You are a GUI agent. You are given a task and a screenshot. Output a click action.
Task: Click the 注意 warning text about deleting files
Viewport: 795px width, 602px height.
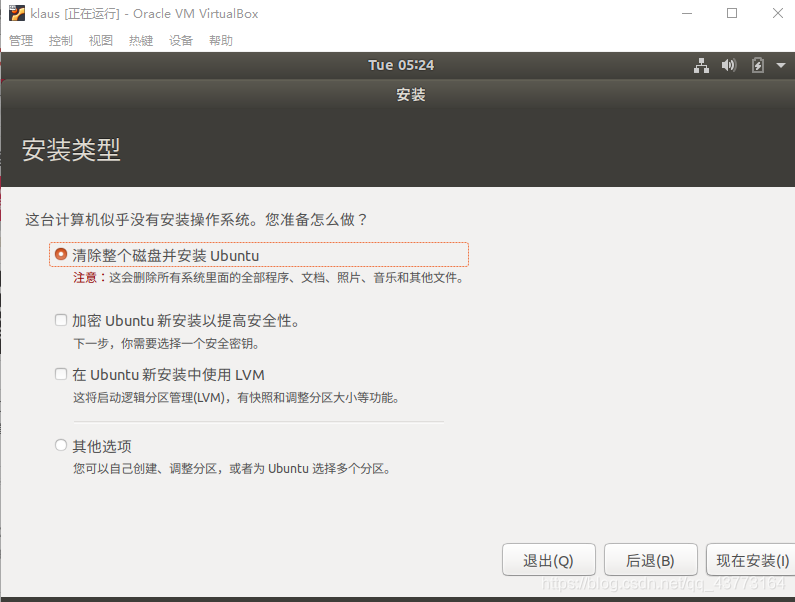coord(268,278)
